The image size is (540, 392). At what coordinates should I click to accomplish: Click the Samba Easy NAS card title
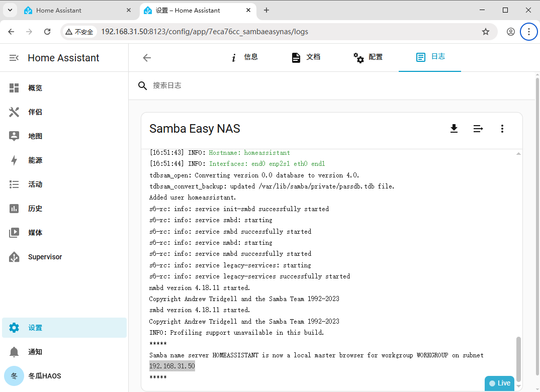(195, 129)
